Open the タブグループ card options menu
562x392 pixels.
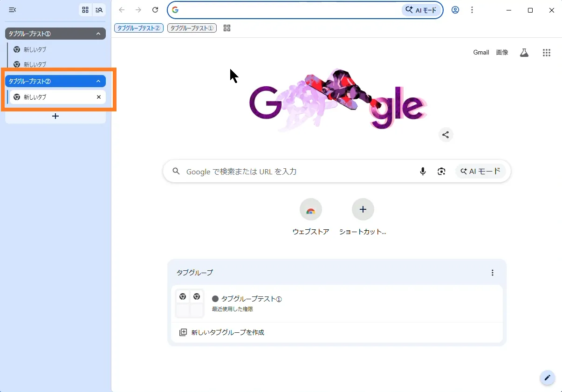(493, 273)
